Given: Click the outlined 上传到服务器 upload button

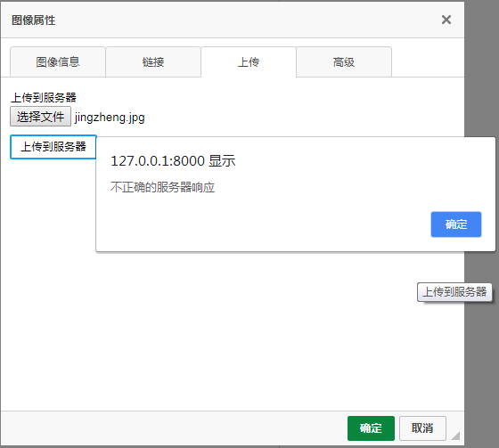Looking at the screenshot, I should pyautogui.click(x=53, y=147).
